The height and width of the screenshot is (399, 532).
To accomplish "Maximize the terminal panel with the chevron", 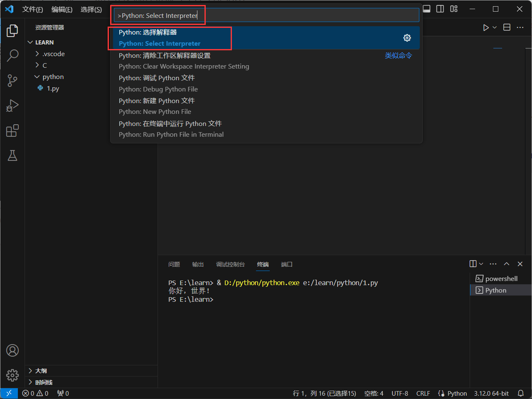I will [506, 264].
